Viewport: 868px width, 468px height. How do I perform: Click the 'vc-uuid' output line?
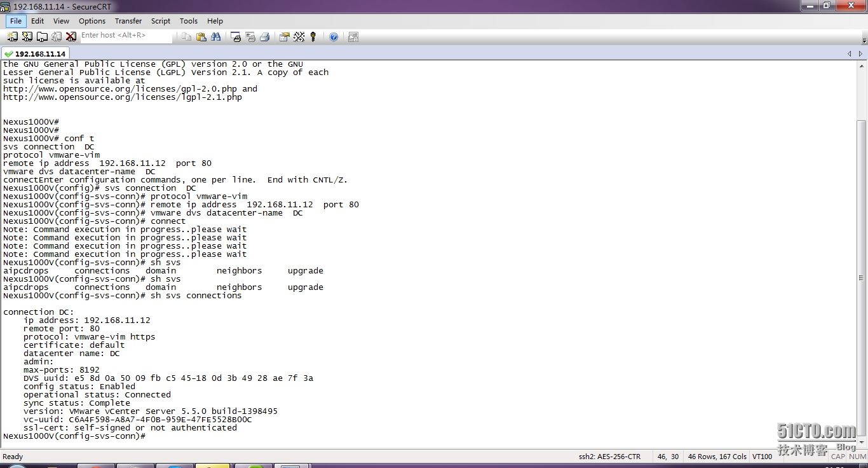pyautogui.click(x=138, y=420)
